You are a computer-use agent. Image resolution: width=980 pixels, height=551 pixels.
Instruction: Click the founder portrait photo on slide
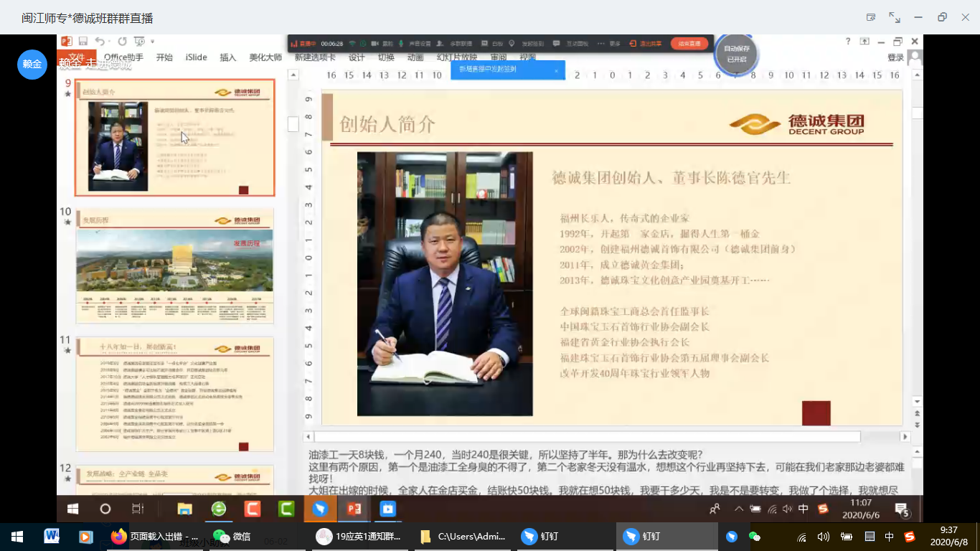point(445,283)
